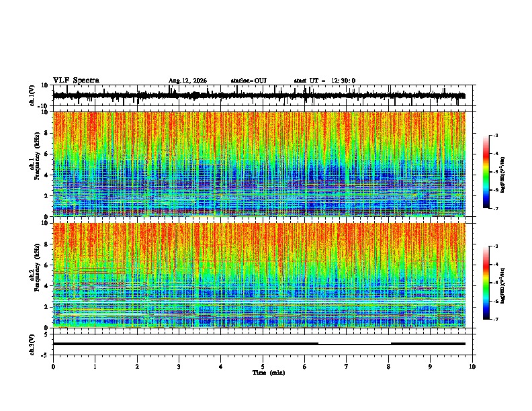Image resolution: width=532 pixels, height=411 pixels.
Task: Click the "VLF Spectra" plot title
Action: (76, 81)
